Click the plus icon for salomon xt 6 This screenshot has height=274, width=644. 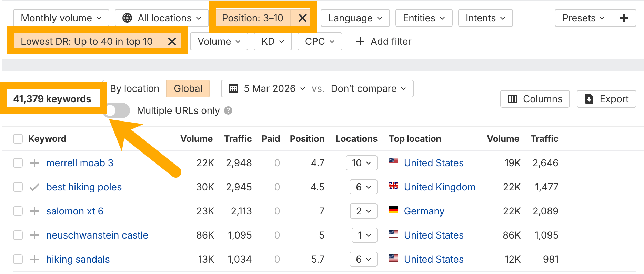tap(34, 211)
